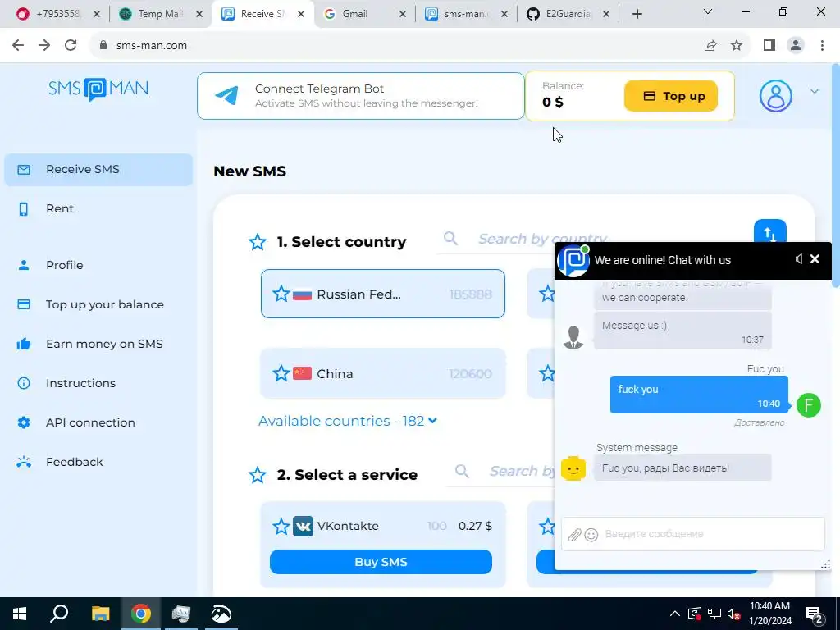Select the Russian Federation country card

tap(382, 294)
